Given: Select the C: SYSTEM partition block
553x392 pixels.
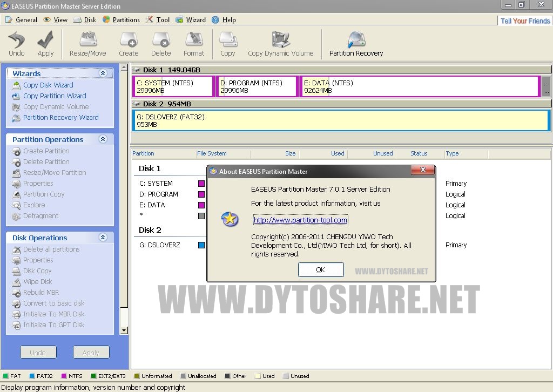Looking at the screenshot, I should [173, 86].
